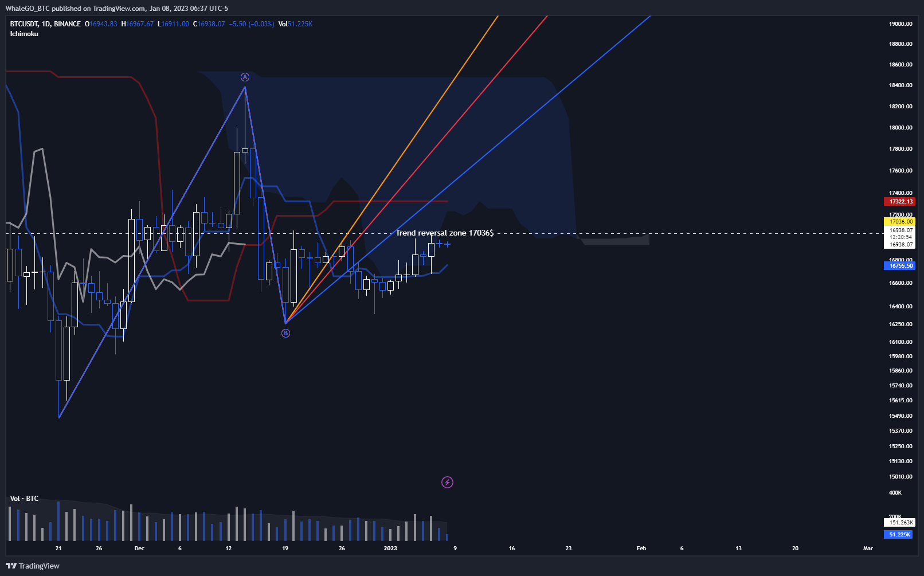The width and height of the screenshot is (924, 576).
Task: Click the 'Dec' date axis label
Action: (139, 548)
